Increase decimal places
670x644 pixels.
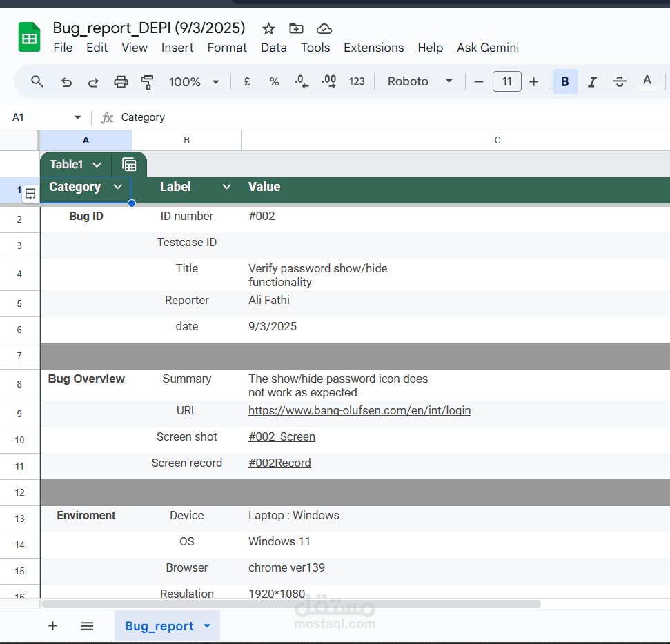point(328,81)
